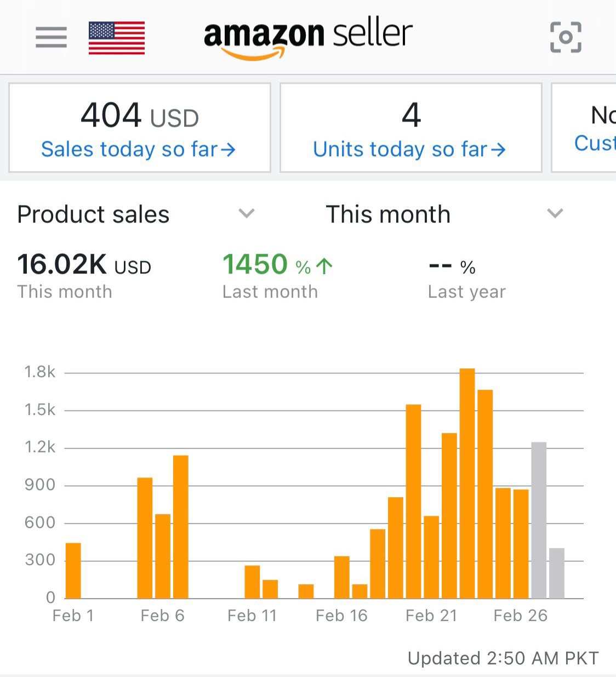Image resolution: width=616 pixels, height=677 pixels.
Task: Tap the Feb 6 axis label
Action: coord(162,616)
